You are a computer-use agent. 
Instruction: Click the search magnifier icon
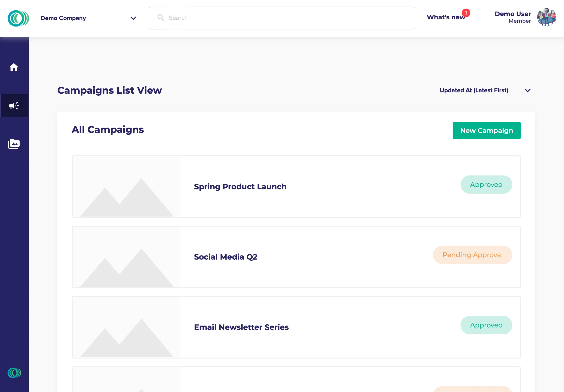click(161, 18)
